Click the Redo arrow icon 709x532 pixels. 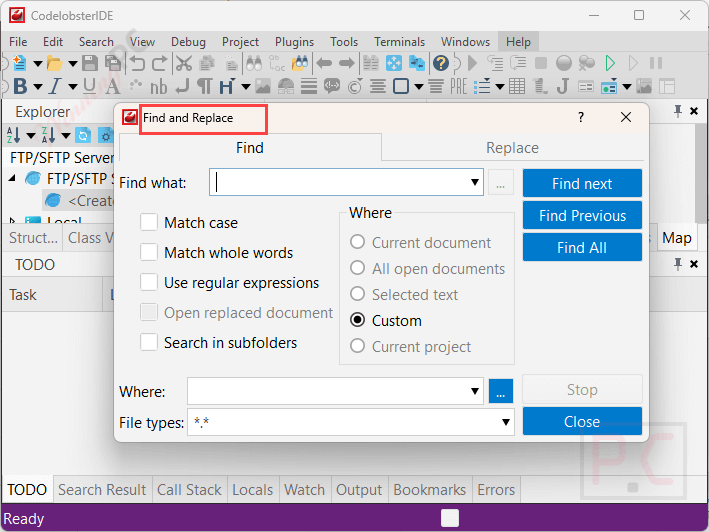point(159,63)
